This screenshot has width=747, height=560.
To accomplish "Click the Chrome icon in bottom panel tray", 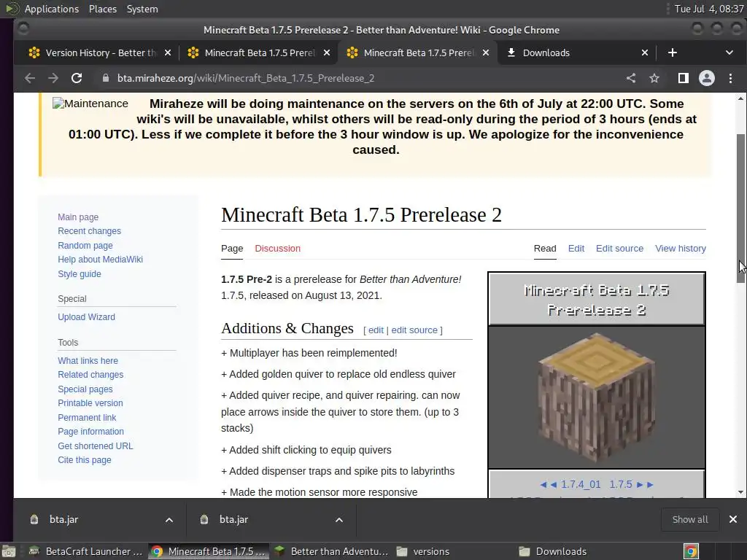I will pos(691,551).
